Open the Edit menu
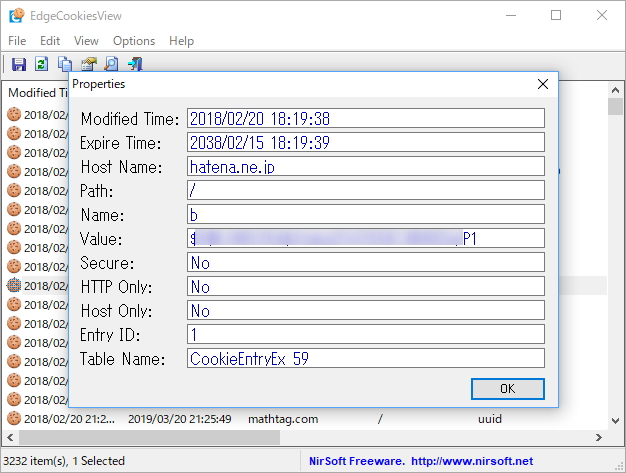626x473 pixels. (x=50, y=41)
